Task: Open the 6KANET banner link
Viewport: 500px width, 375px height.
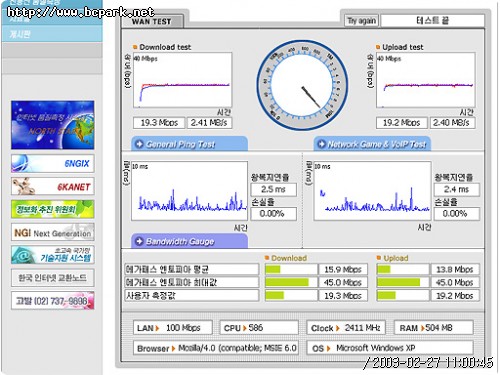Action: [53, 186]
